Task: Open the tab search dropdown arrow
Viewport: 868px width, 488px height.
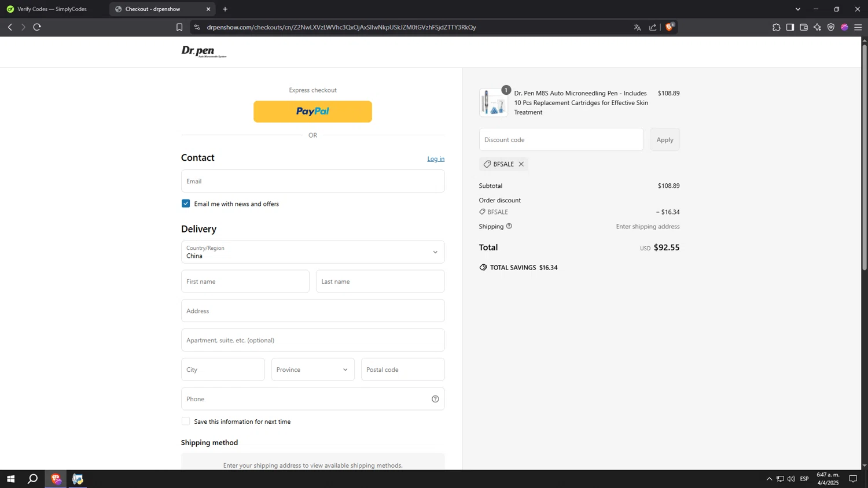Action: (797, 9)
